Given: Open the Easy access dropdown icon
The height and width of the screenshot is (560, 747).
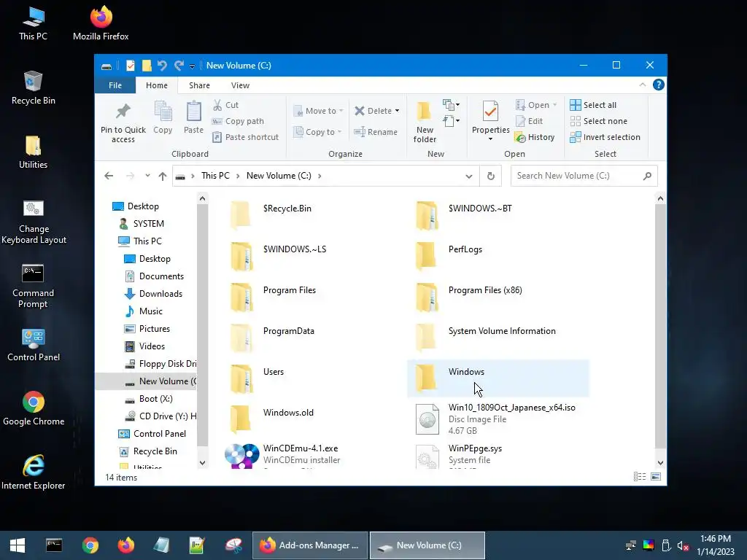Looking at the screenshot, I should [x=451, y=121].
